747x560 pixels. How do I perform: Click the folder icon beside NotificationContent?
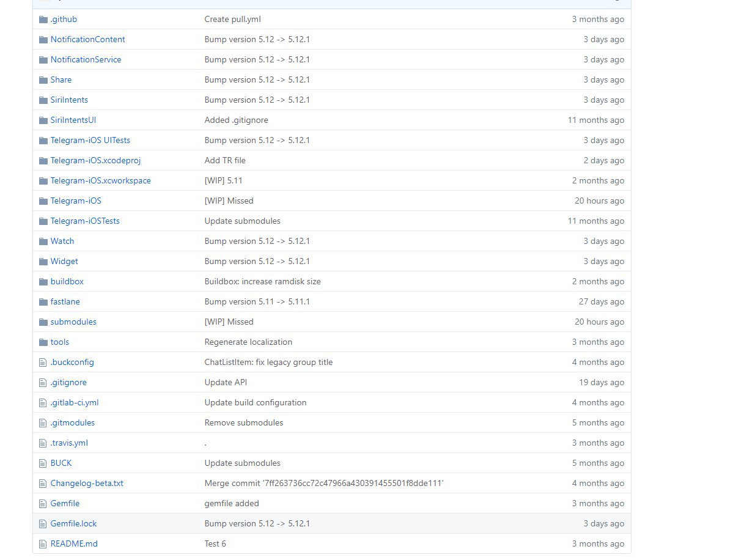(43, 40)
